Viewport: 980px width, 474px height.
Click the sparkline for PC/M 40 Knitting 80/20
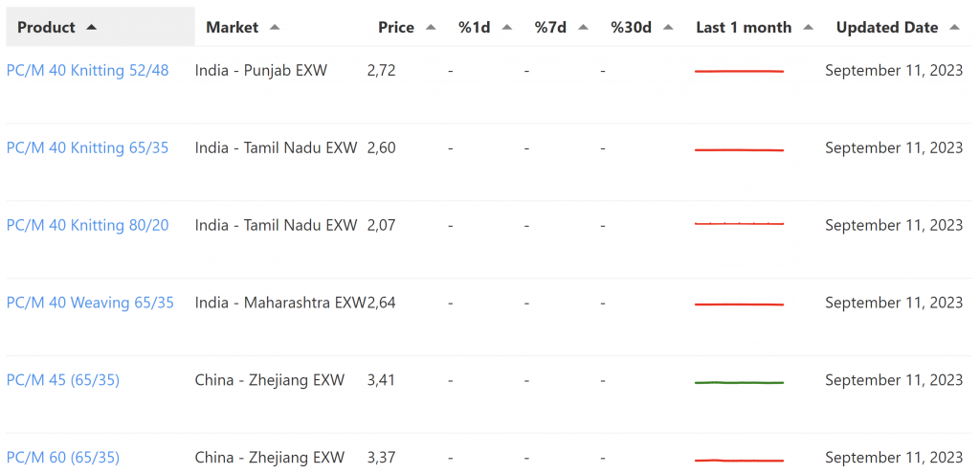click(x=739, y=224)
